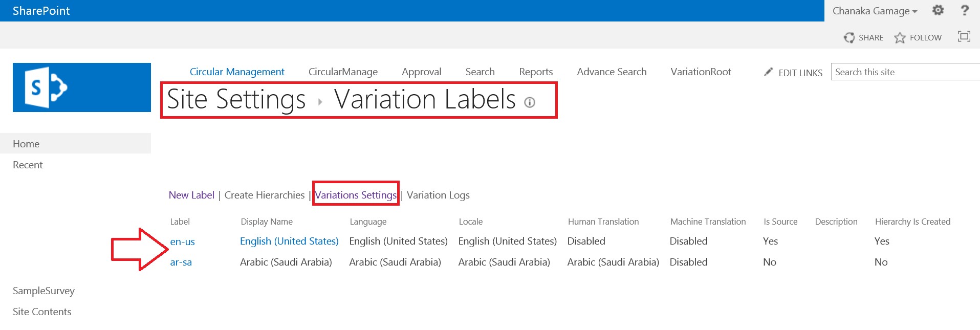The image size is (980, 330).
Task: Open the settings gear menu
Action: pyautogui.click(x=938, y=10)
